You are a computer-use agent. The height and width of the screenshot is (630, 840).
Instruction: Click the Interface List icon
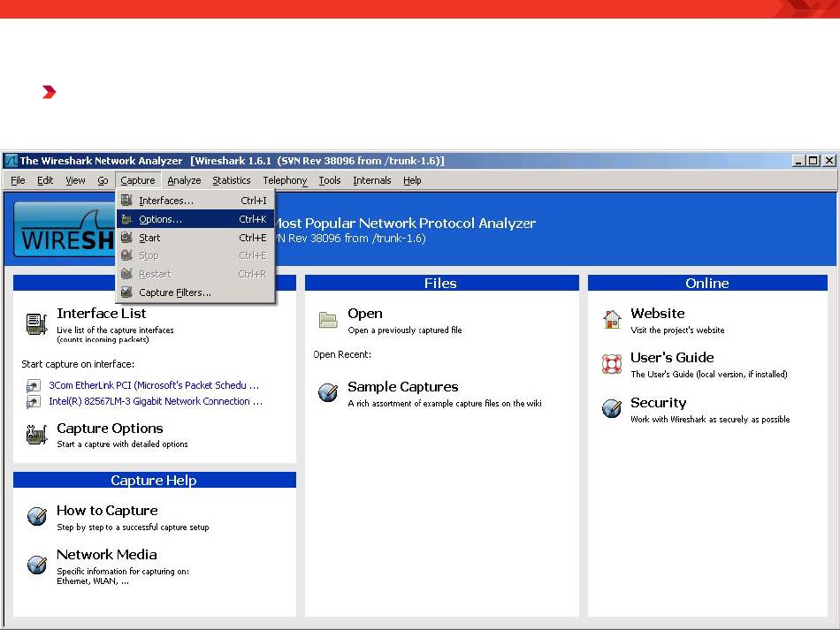coord(36,323)
